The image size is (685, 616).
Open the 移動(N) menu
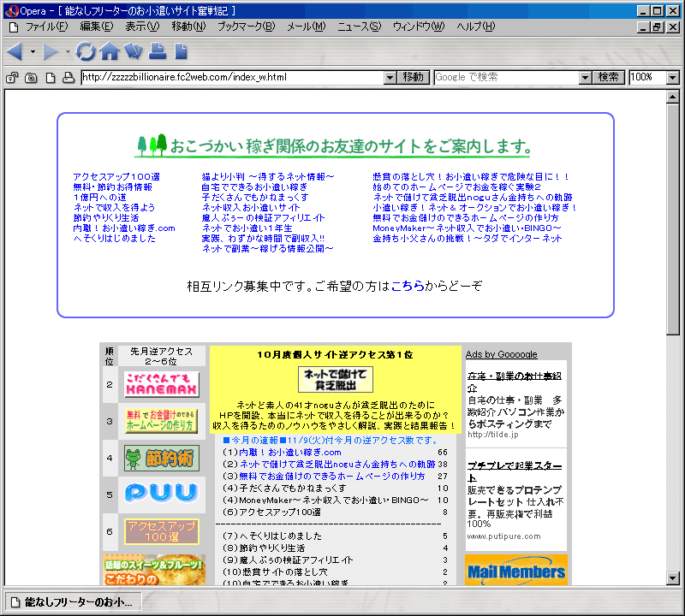click(188, 27)
